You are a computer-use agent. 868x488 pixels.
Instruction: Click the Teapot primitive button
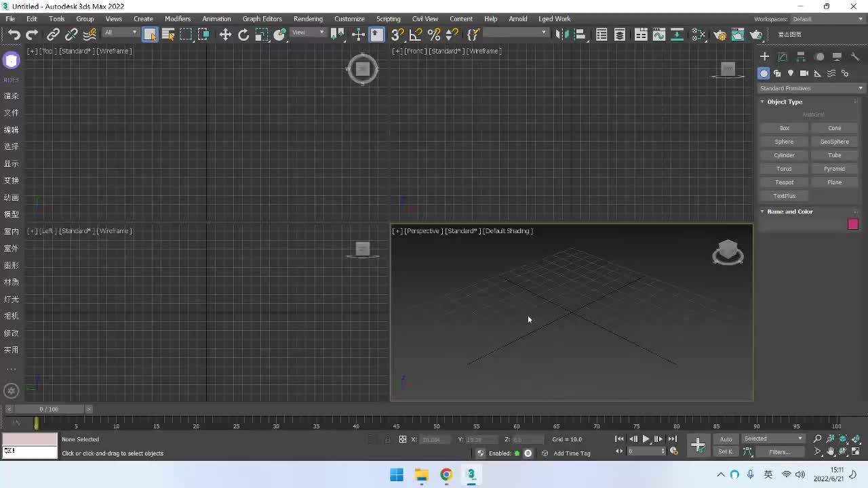point(784,182)
